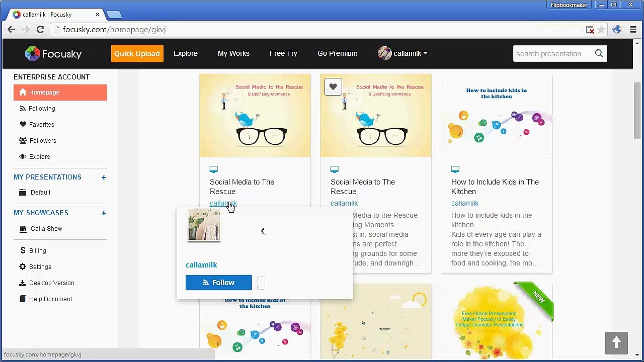Click the callamilk profile picture in the popup

click(204, 225)
